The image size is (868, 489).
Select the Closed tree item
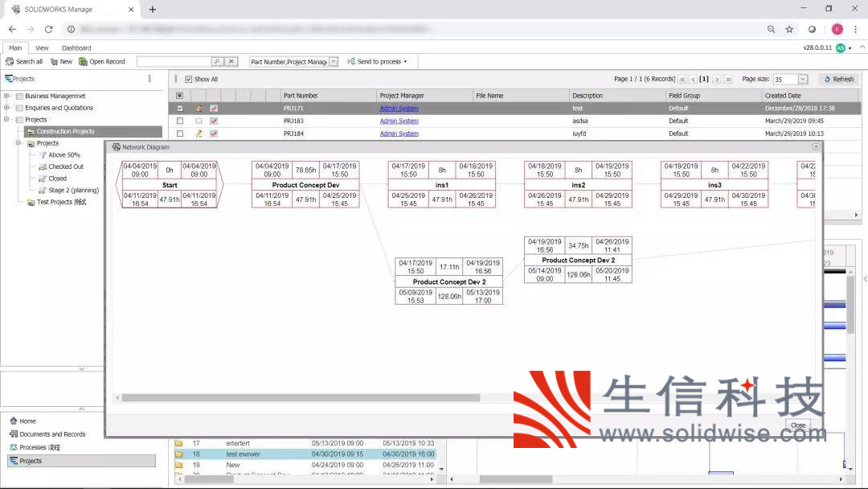tap(57, 179)
